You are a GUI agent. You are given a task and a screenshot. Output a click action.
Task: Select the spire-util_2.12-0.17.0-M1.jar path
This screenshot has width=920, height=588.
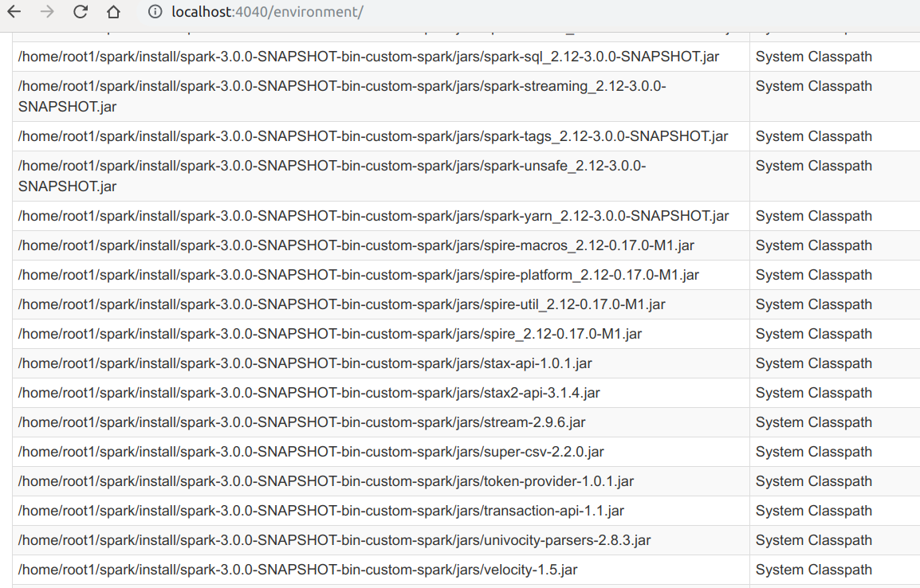[x=341, y=304]
